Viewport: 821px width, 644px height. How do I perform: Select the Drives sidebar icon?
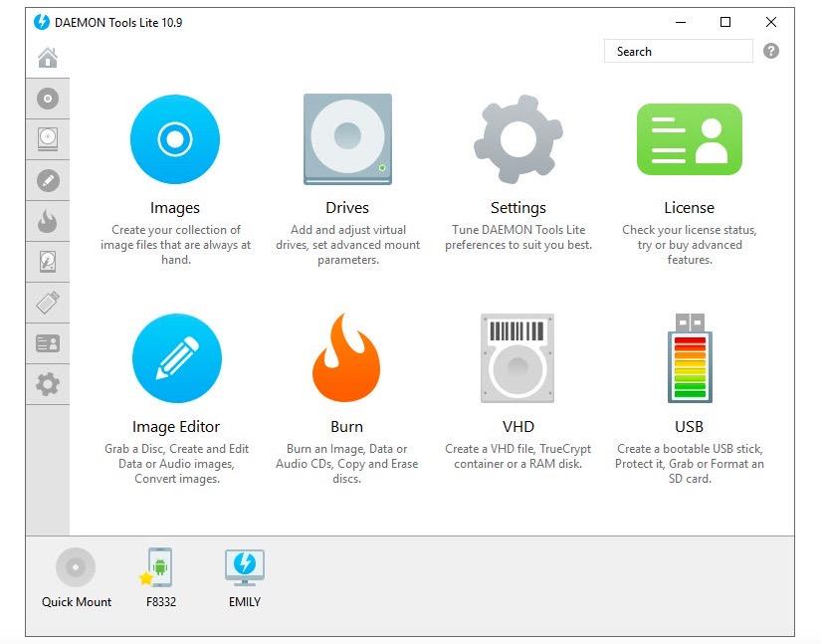[x=48, y=139]
